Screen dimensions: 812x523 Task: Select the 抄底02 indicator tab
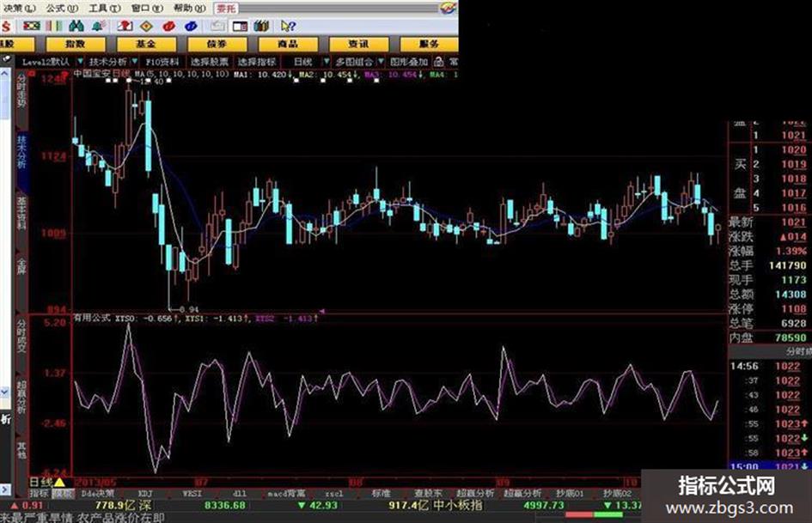(x=617, y=494)
